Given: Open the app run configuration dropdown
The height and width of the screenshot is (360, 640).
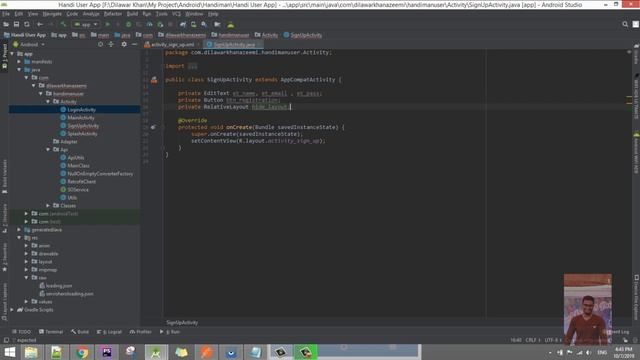Looking at the screenshot, I should pyautogui.click(x=86, y=24).
